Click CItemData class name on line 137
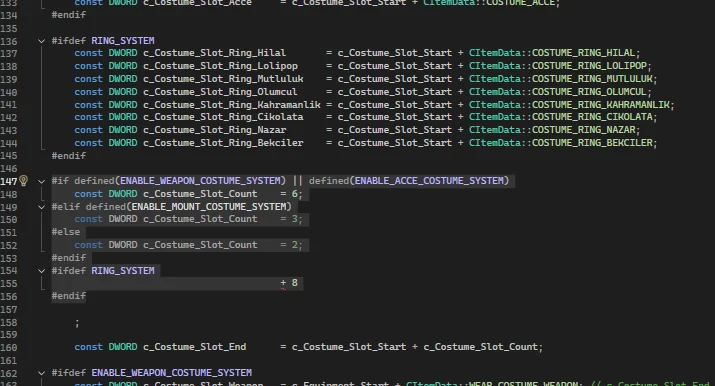715x386 pixels. (495, 53)
